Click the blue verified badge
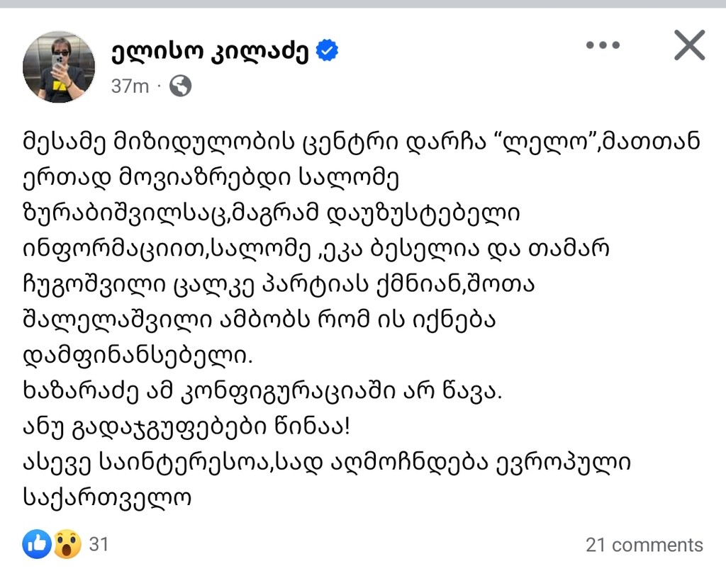Viewport: 726px width, 588px height. point(327,50)
